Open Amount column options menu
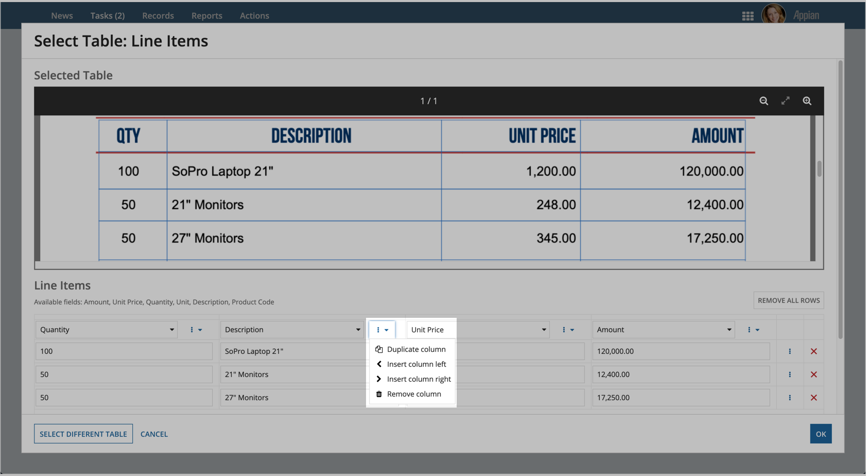This screenshot has width=868, height=476. pos(753,330)
